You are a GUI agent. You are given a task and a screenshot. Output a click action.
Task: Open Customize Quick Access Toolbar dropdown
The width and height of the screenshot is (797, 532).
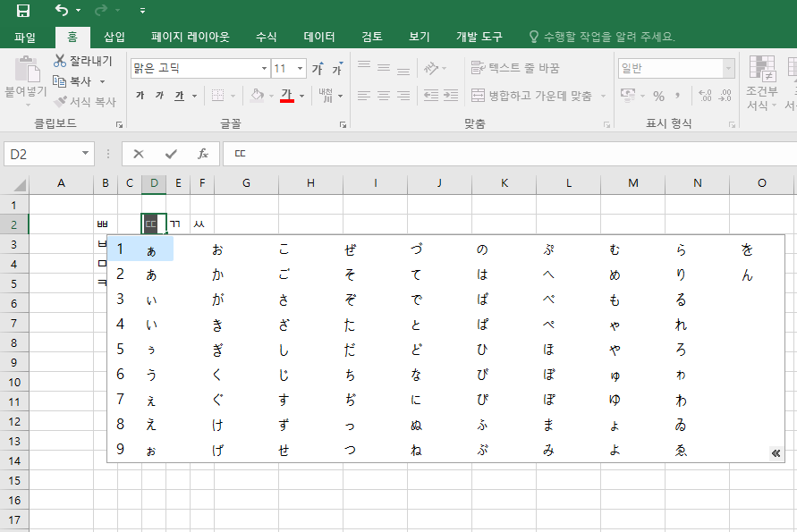[142, 11]
